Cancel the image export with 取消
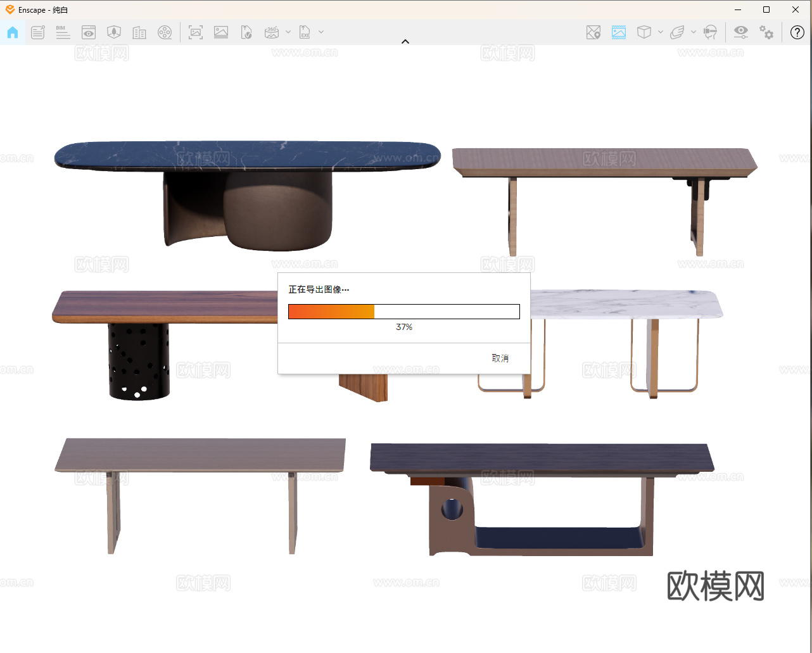The height and width of the screenshot is (653, 812). [x=500, y=358]
